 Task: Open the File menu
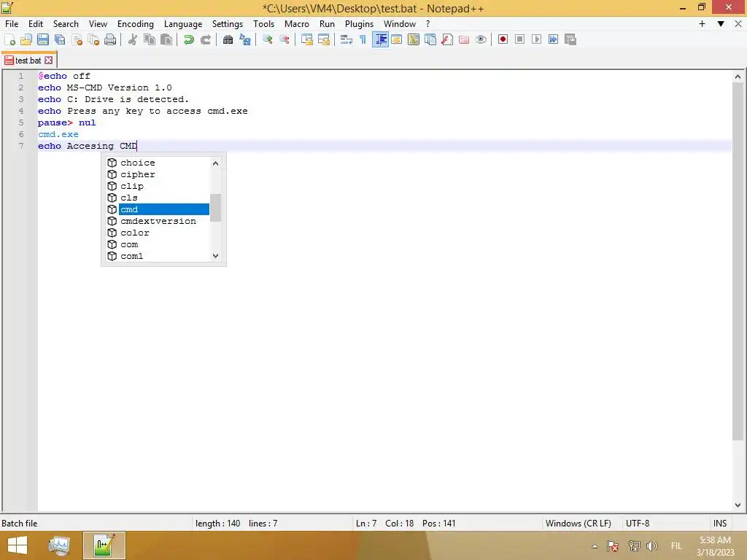pyautogui.click(x=12, y=24)
